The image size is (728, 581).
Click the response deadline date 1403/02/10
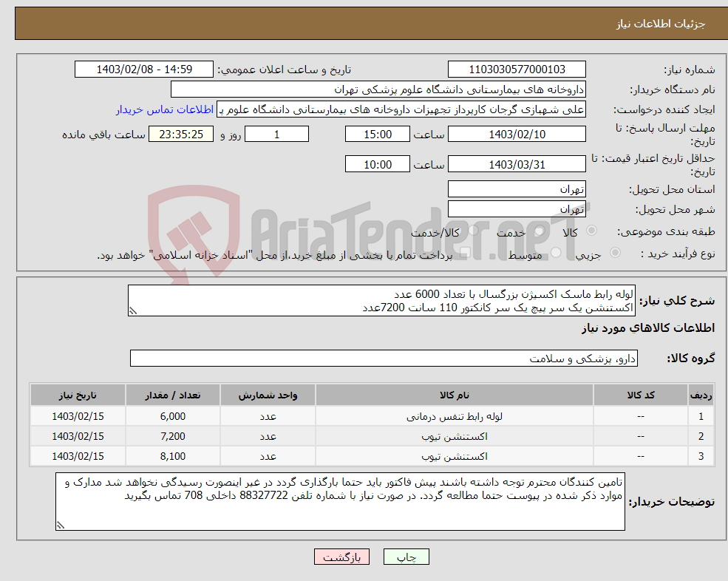(517, 135)
